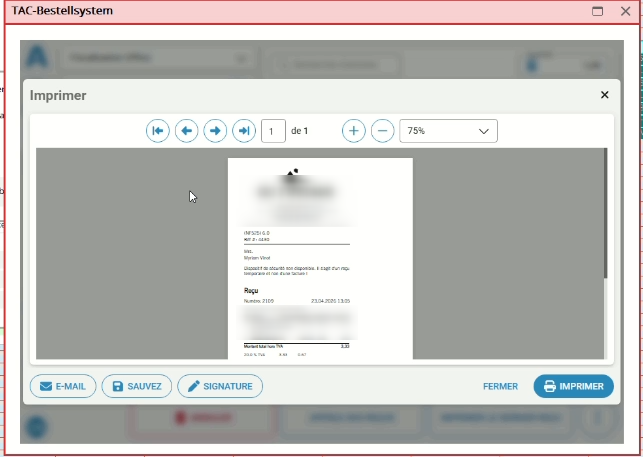Print the receipt with IMPRIMER button
The image size is (643, 457).
(x=573, y=386)
